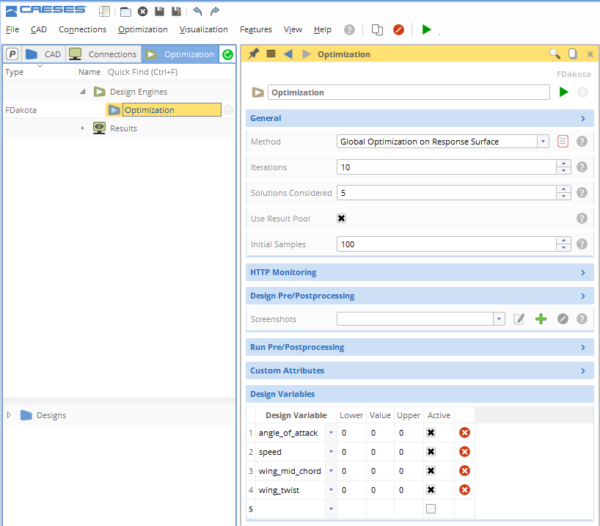Run the optimization with the green play button beside the name field
This screenshot has height=526, width=600.
[564, 92]
